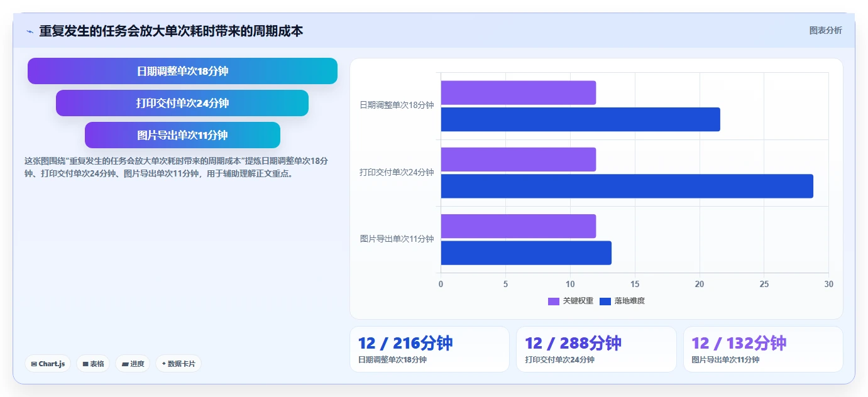Click caption 打印交付单次24分钟 under 12 / 288分钟
The height and width of the screenshot is (397, 868).
pyautogui.click(x=559, y=360)
